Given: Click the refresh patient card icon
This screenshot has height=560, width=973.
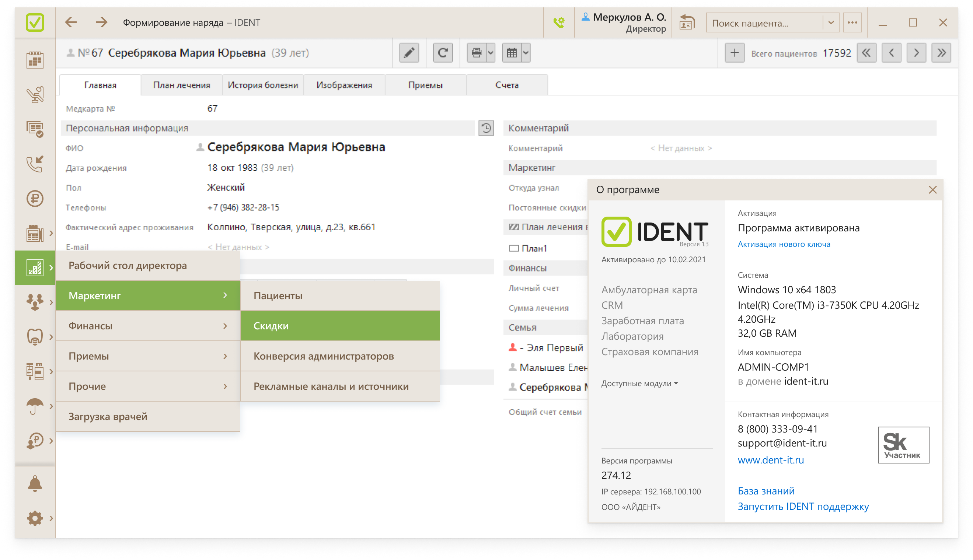Looking at the screenshot, I should coord(442,53).
